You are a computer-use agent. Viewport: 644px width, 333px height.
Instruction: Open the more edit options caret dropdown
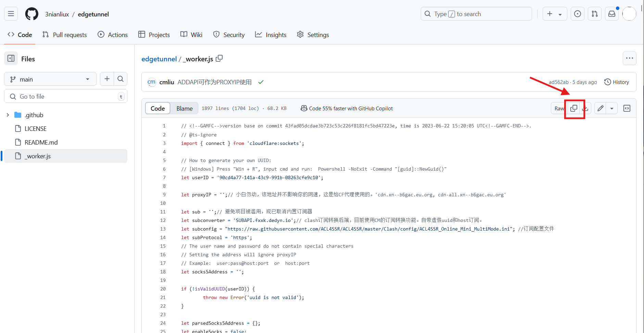pos(612,108)
